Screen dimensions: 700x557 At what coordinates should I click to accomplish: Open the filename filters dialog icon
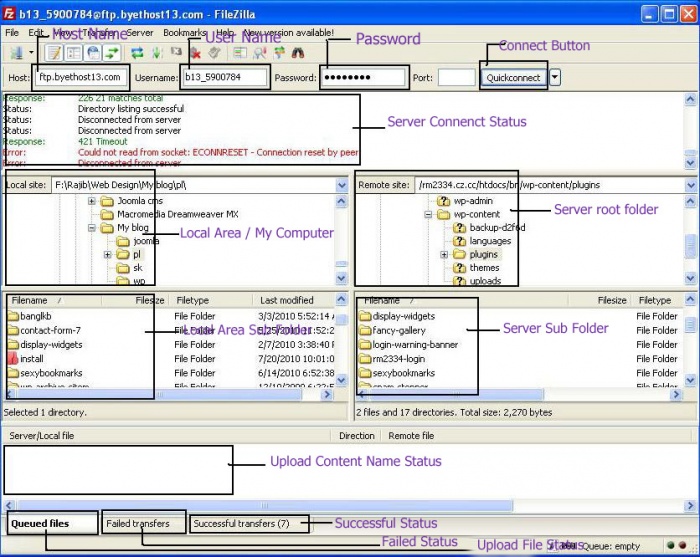[x=240, y=53]
